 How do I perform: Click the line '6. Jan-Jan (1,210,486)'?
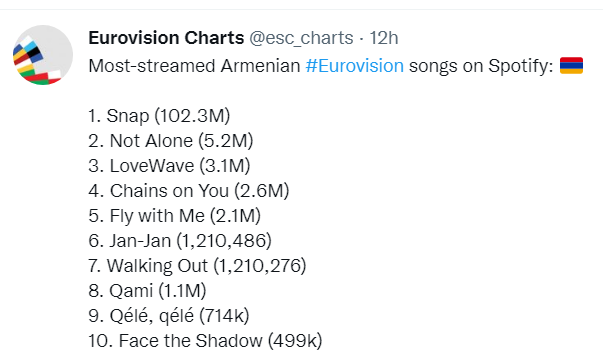pyautogui.click(x=180, y=241)
